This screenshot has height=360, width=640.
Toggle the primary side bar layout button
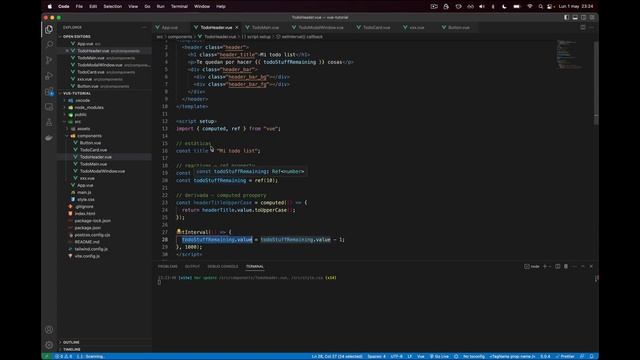pyautogui.click(x=566, y=18)
